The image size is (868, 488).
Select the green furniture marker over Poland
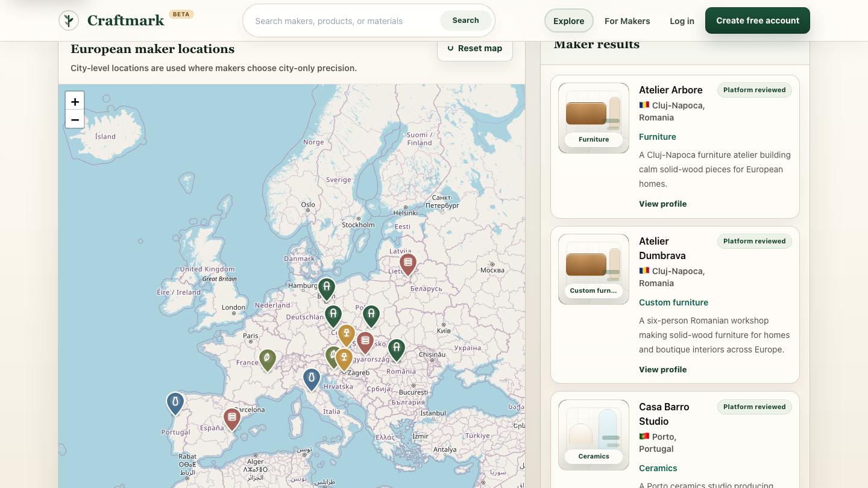[371, 316]
